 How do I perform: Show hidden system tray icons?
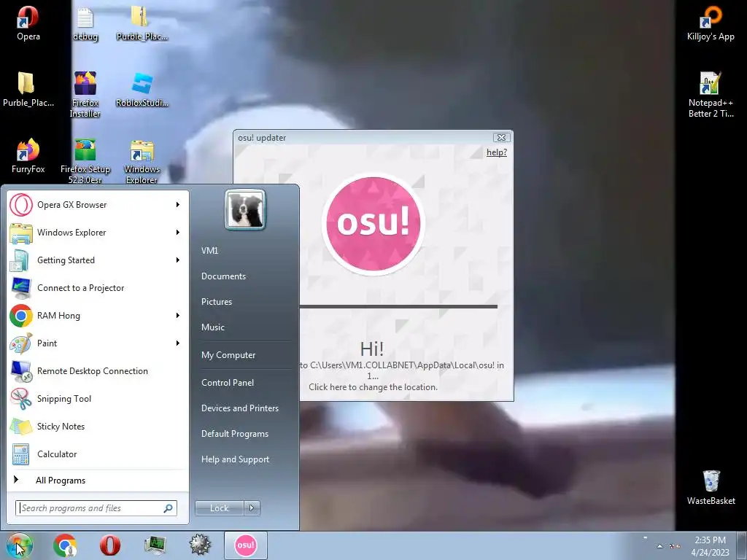coord(659,546)
